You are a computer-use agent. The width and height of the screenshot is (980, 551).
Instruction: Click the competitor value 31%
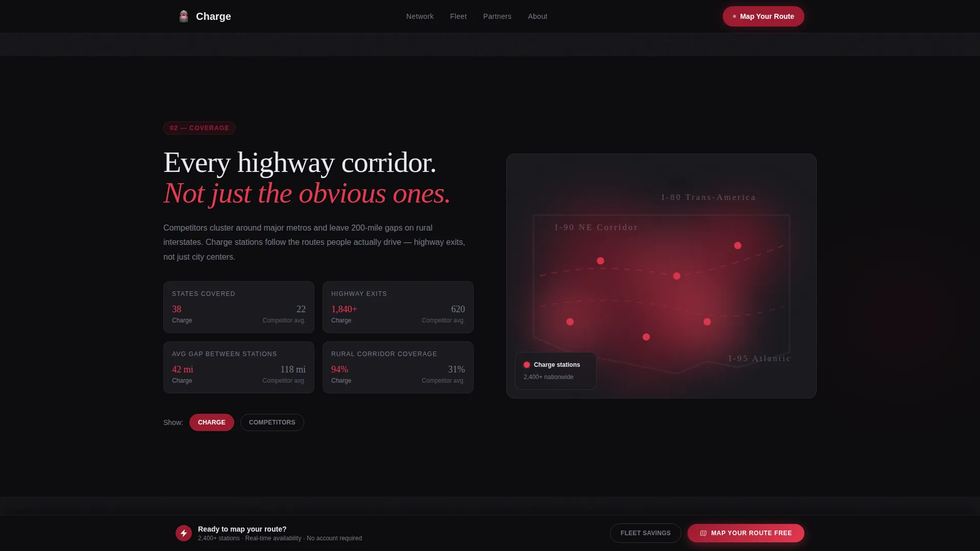[456, 369]
